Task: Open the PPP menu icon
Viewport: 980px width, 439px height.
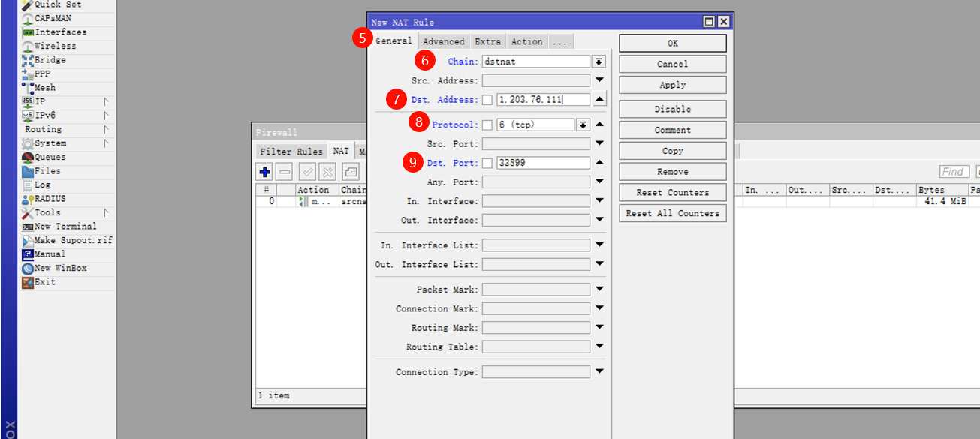Action: click(28, 74)
